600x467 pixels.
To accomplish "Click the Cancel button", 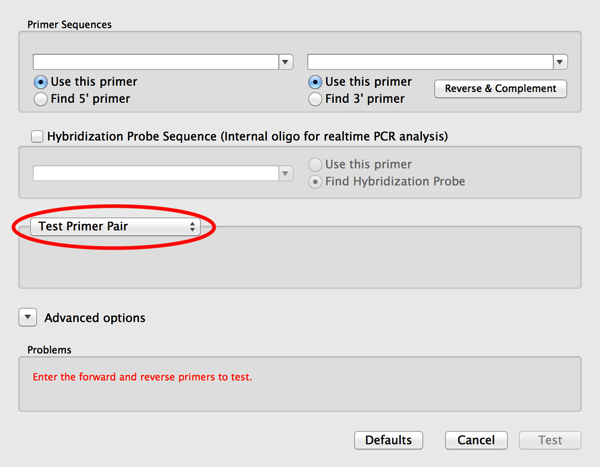I will (476, 440).
